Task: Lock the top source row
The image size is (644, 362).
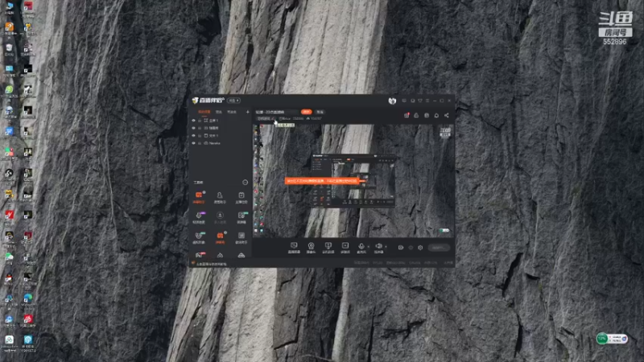Action: coord(200,121)
